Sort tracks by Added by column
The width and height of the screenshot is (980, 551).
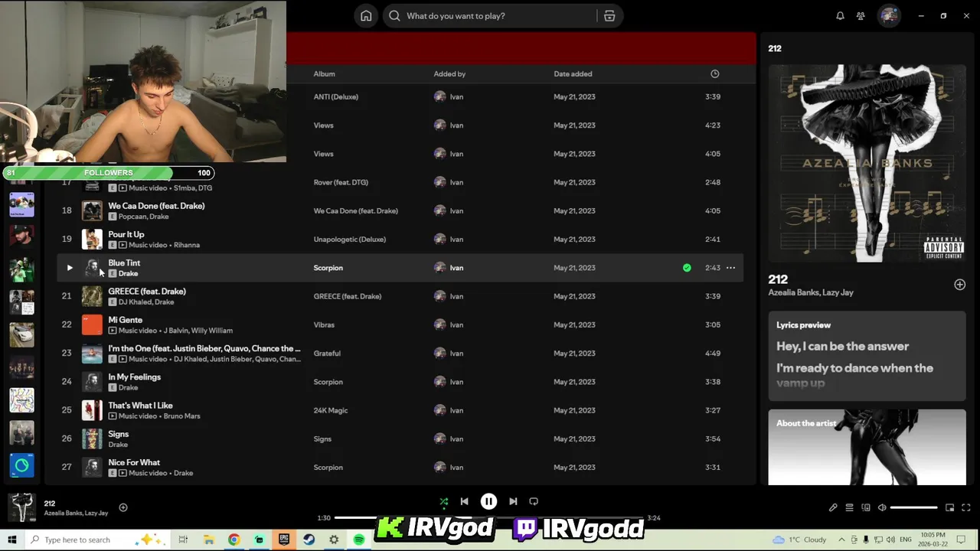pos(449,73)
